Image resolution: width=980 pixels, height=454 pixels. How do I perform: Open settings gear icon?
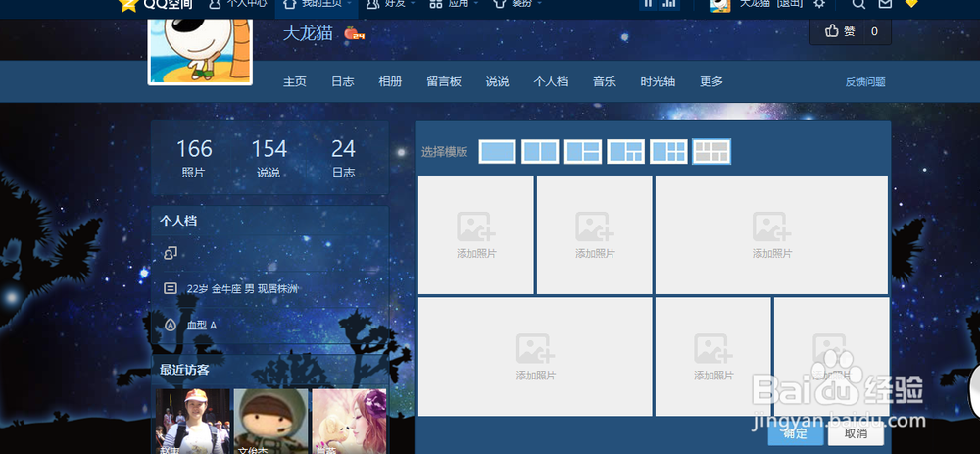(819, 4)
